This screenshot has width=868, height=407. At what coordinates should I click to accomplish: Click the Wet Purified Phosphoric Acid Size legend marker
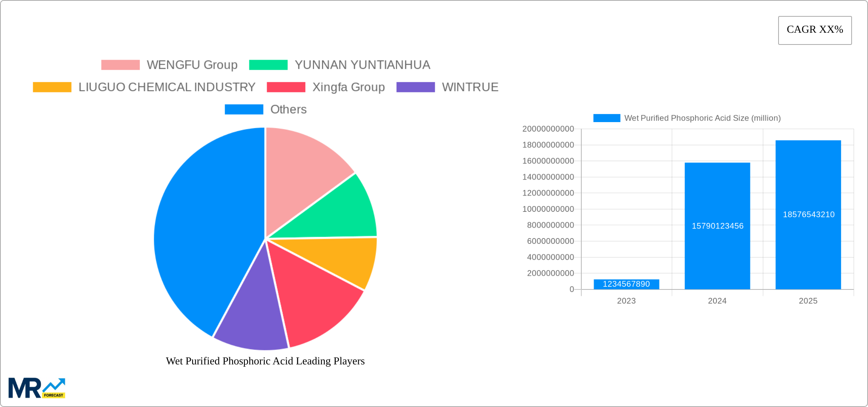tap(607, 118)
